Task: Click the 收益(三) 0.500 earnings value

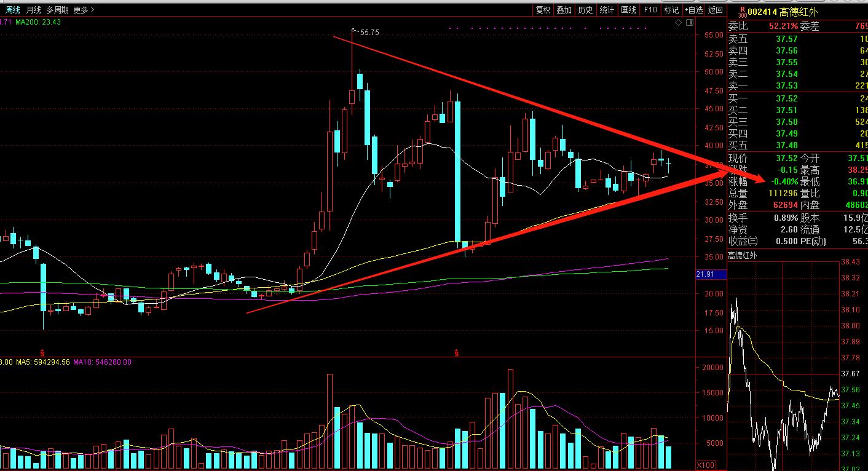Action: [x=786, y=241]
